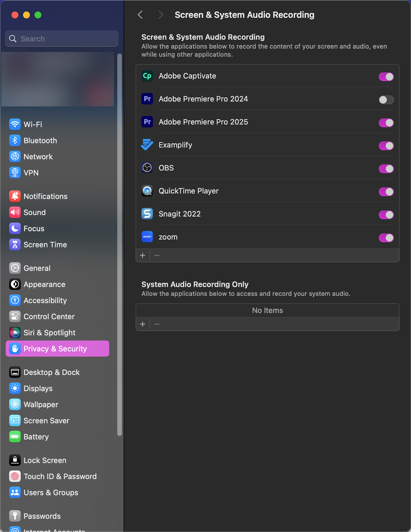Click the Displays sun icon
411x532 pixels.
(15, 388)
